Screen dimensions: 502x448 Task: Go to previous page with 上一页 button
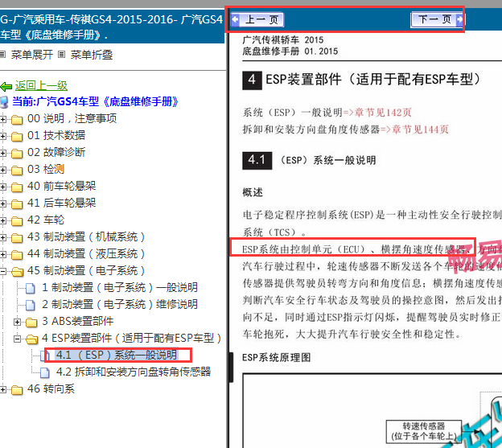257,20
